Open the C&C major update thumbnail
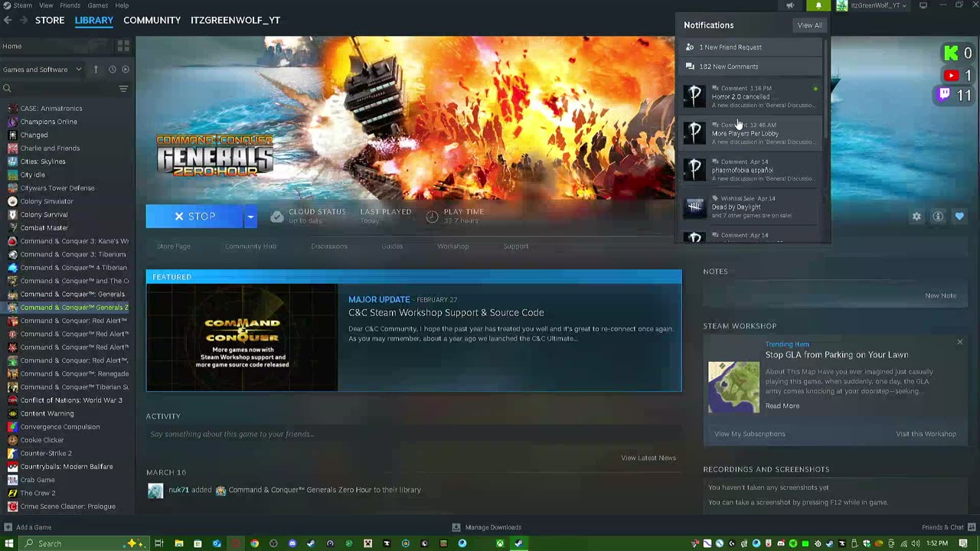Image resolution: width=980 pixels, height=551 pixels. 242,337
